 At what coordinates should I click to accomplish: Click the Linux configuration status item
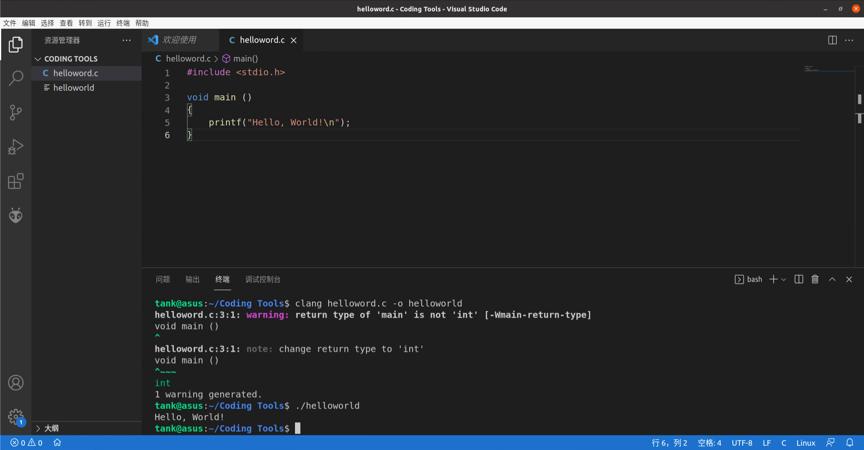coord(806,443)
